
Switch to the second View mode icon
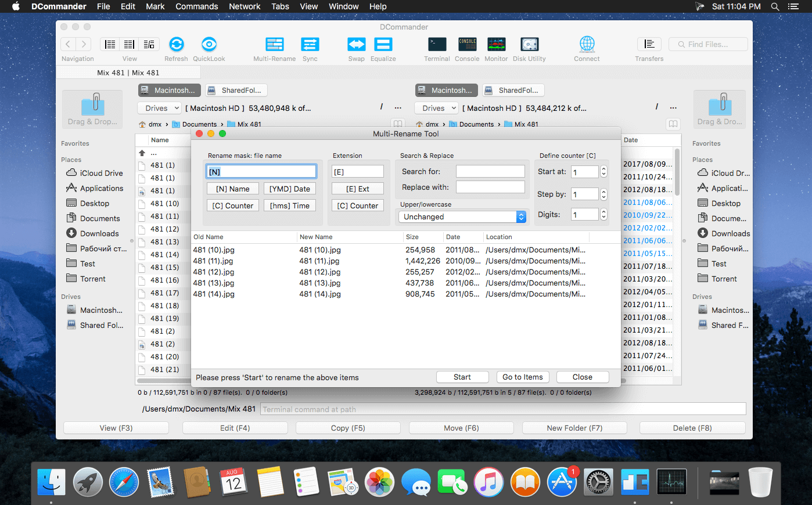click(130, 44)
